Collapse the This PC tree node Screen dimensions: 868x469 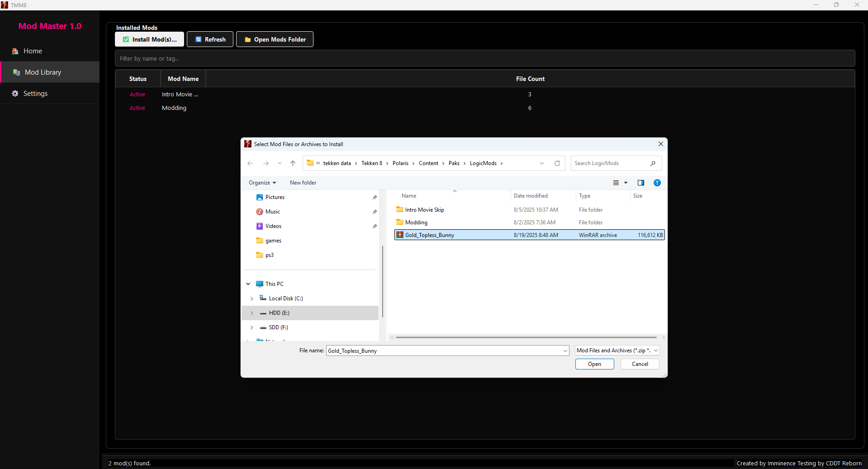pyautogui.click(x=248, y=284)
